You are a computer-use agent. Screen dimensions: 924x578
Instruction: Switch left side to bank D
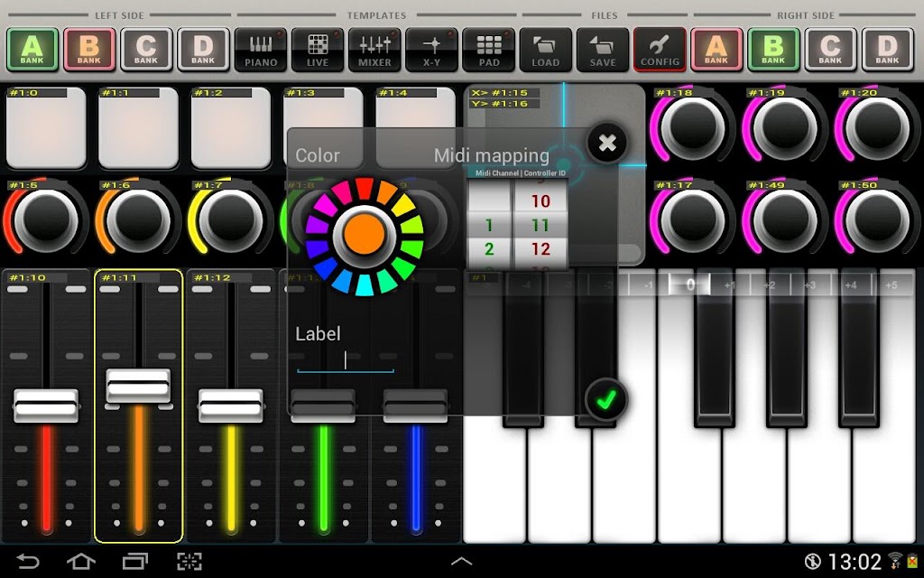click(203, 50)
